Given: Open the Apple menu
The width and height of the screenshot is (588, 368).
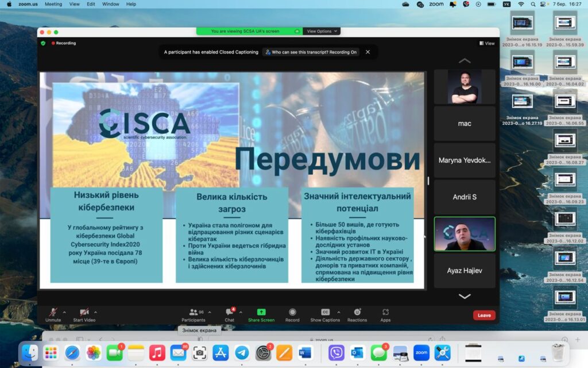Looking at the screenshot, I should coord(9,4).
